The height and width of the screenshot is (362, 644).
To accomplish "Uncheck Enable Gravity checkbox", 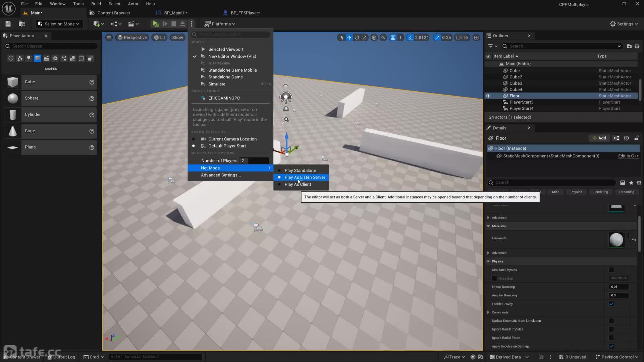I will tap(611, 304).
